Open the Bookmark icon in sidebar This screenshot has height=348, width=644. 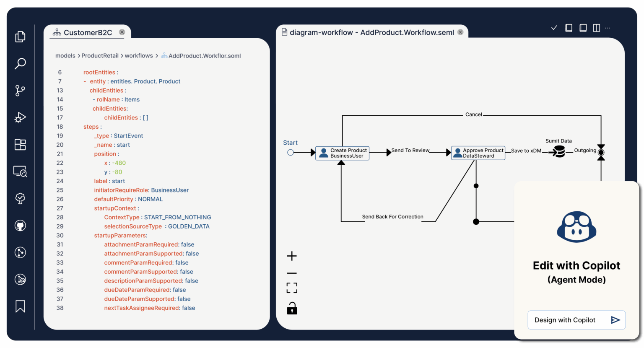pyautogui.click(x=20, y=306)
